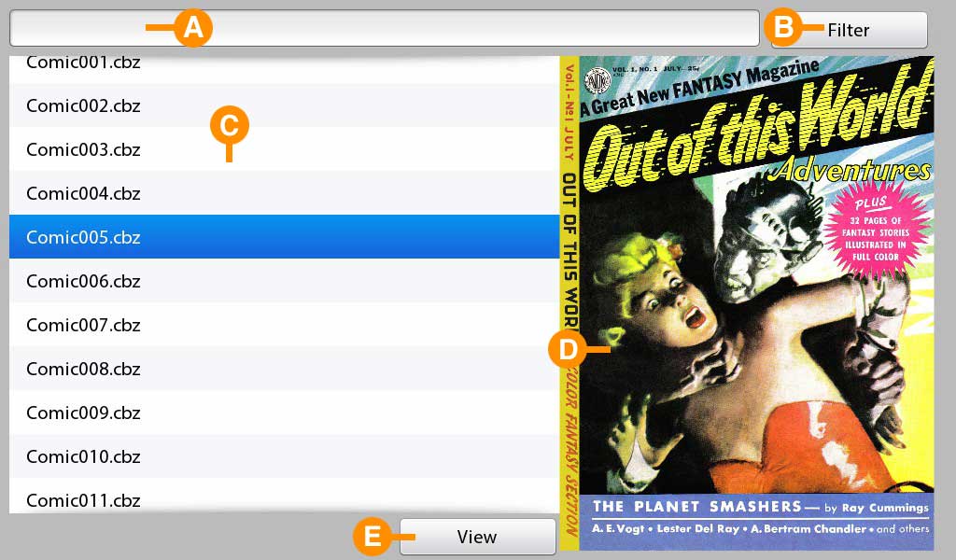Select the Comic011.cbz entry
The image size is (956, 560).
point(284,496)
